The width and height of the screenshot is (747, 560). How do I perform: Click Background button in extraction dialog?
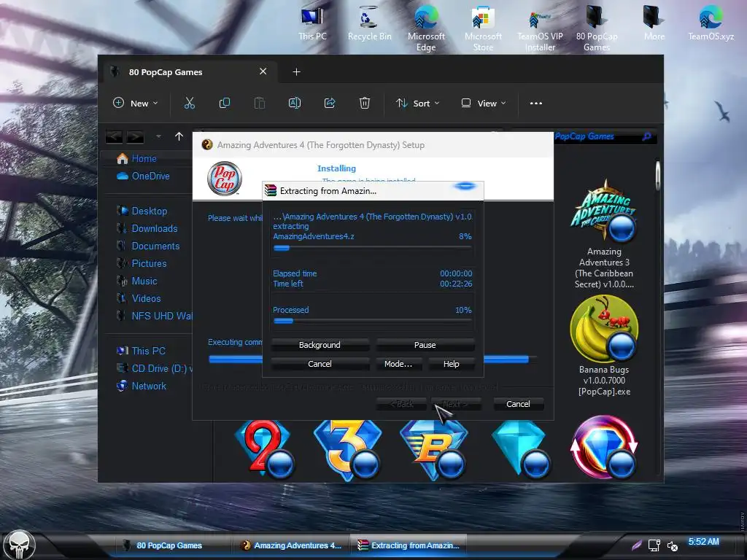tap(320, 345)
